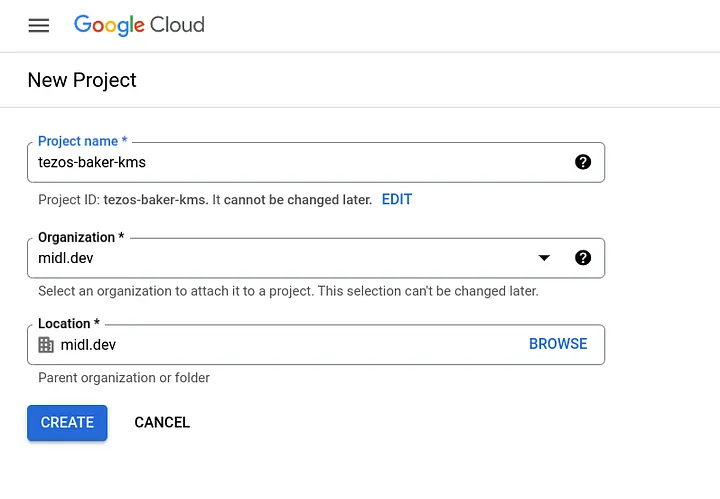Open the Organization combo box showing midl.dev
The width and height of the screenshot is (720, 499).
[x=280, y=258]
